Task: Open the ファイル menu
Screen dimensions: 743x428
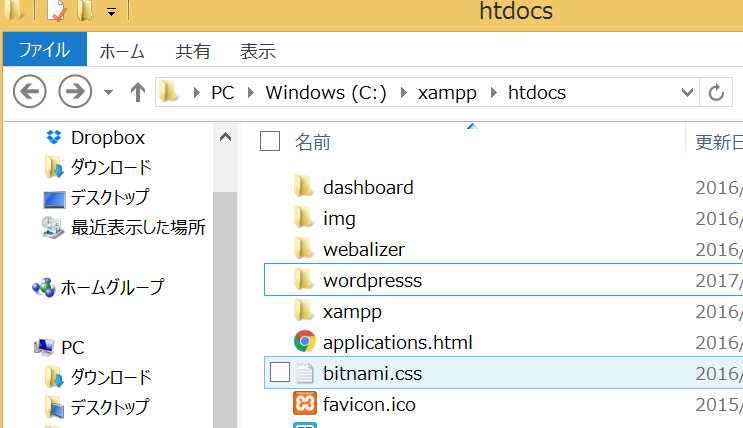Action: tap(45, 49)
